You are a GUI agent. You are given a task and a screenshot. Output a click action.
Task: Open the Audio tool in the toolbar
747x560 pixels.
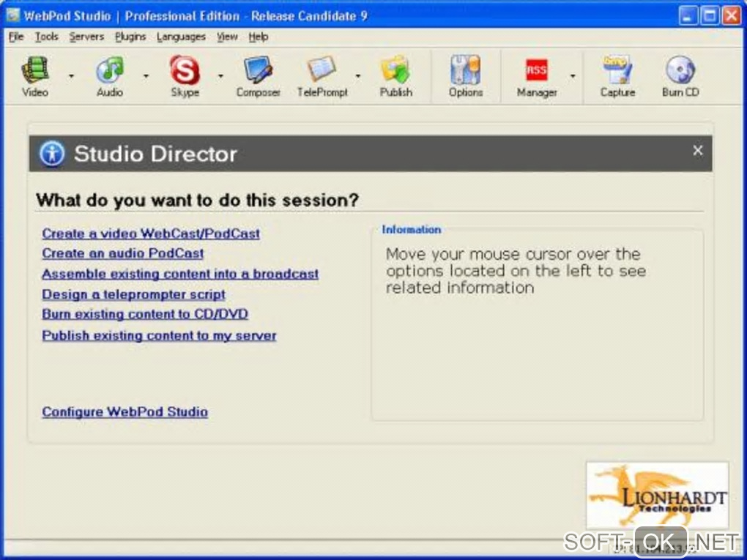[x=110, y=76]
